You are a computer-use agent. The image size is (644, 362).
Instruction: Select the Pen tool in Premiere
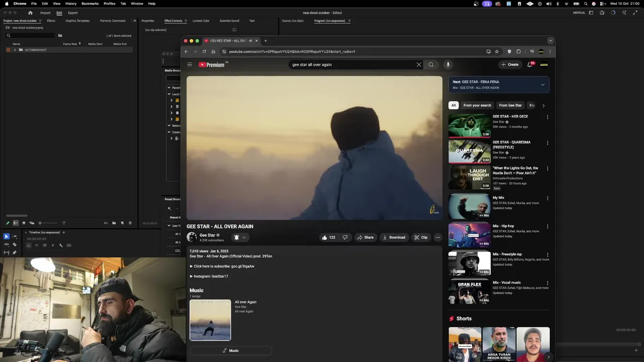(x=15, y=252)
